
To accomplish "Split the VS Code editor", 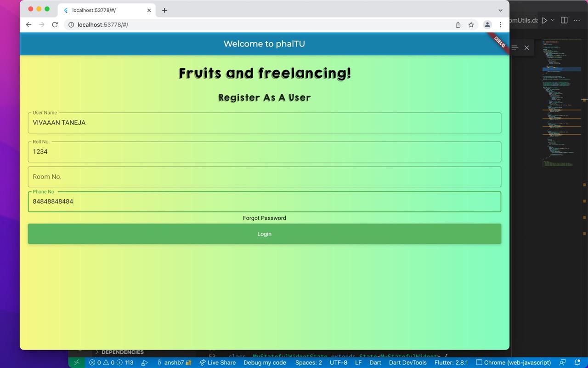I will click(x=564, y=20).
